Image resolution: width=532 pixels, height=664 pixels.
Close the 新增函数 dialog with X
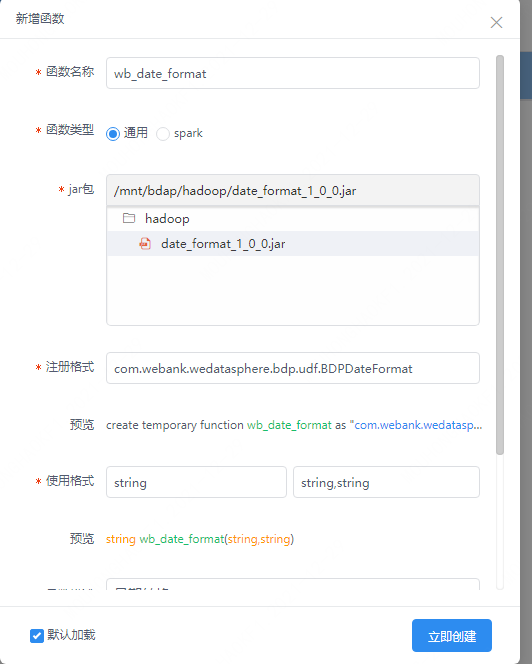pos(496,22)
